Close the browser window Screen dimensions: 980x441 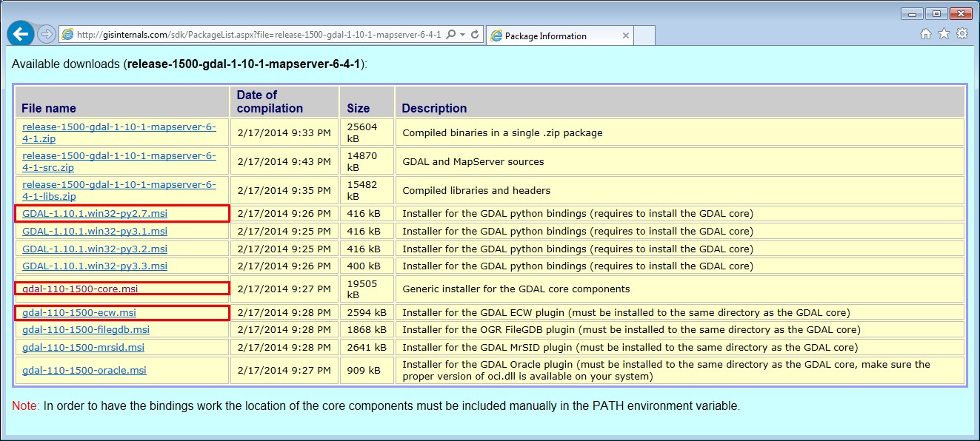point(961,13)
